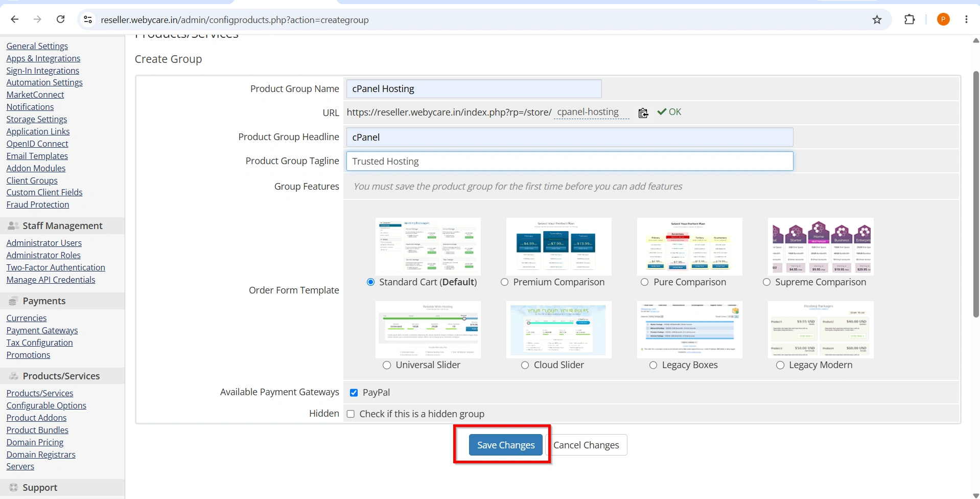Uncheck the PayPal payment gateway
980x499 pixels.
point(354,393)
